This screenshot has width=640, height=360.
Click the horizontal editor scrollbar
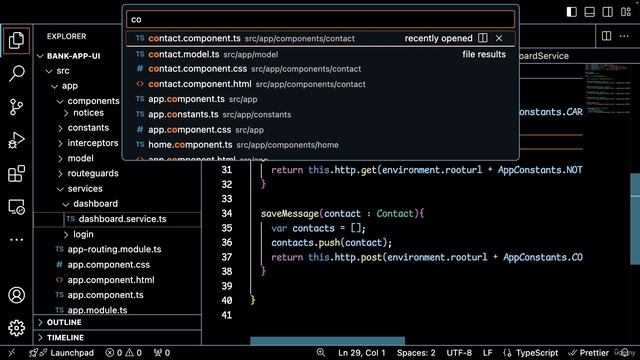[x=327, y=341]
